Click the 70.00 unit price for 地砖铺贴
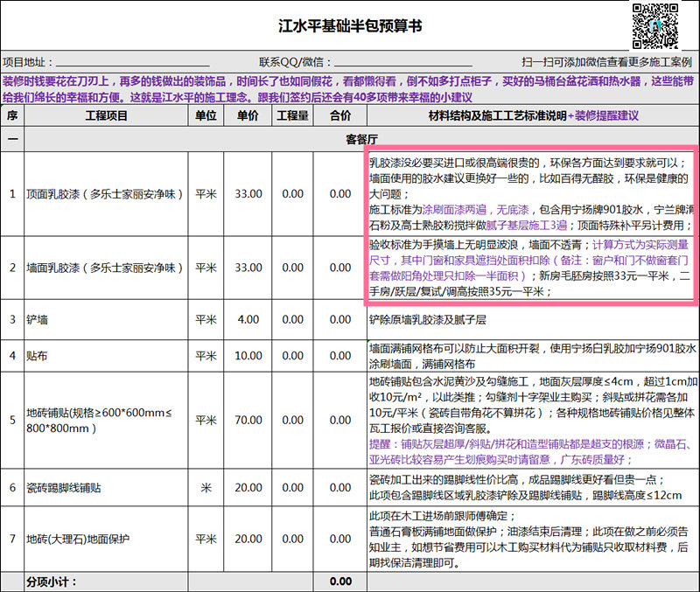The height and width of the screenshot is (592, 700). [x=248, y=421]
